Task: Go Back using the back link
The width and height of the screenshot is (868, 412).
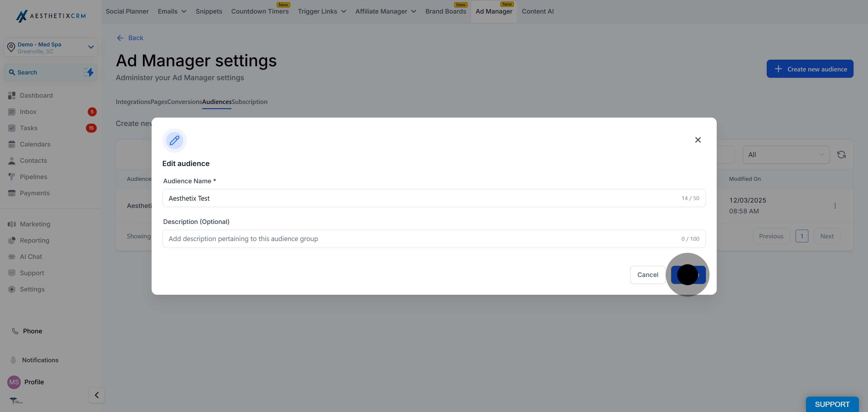Action: coord(130,38)
